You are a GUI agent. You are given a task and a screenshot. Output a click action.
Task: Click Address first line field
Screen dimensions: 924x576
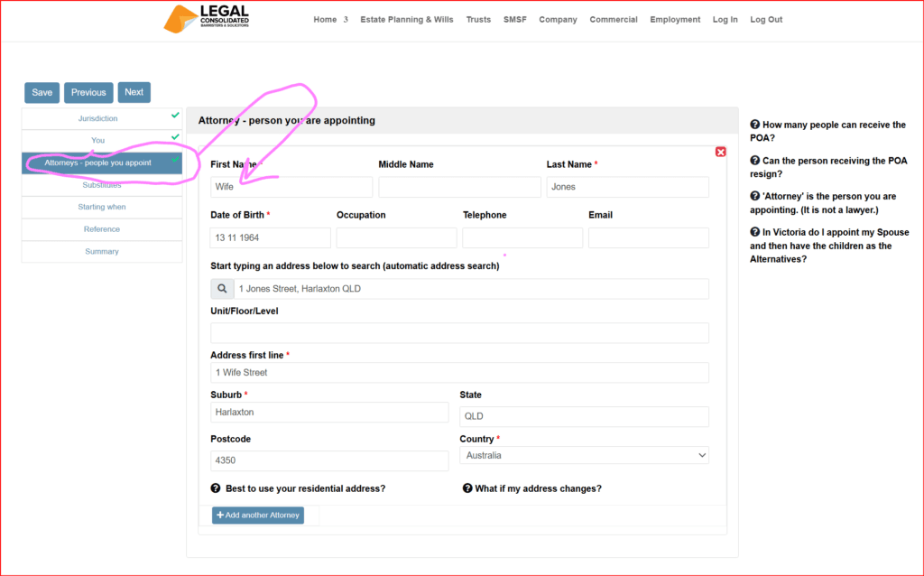459,373
